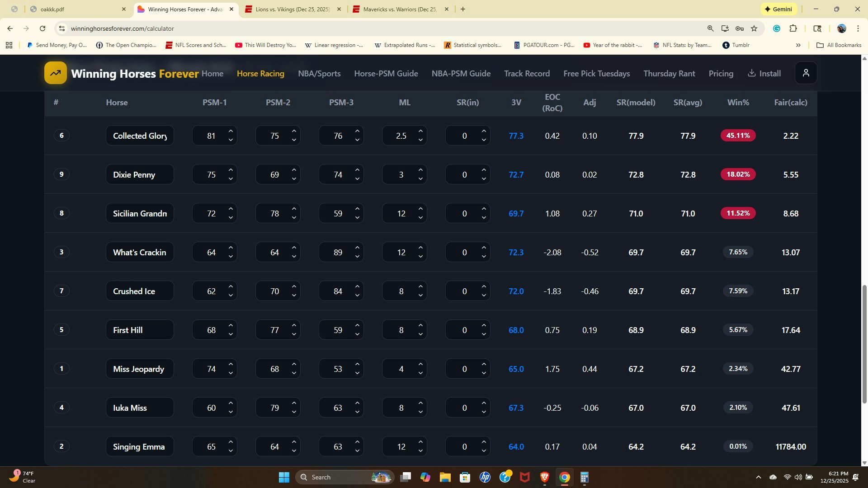
Task: Go to the Track Record page
Action: point(527,74)
